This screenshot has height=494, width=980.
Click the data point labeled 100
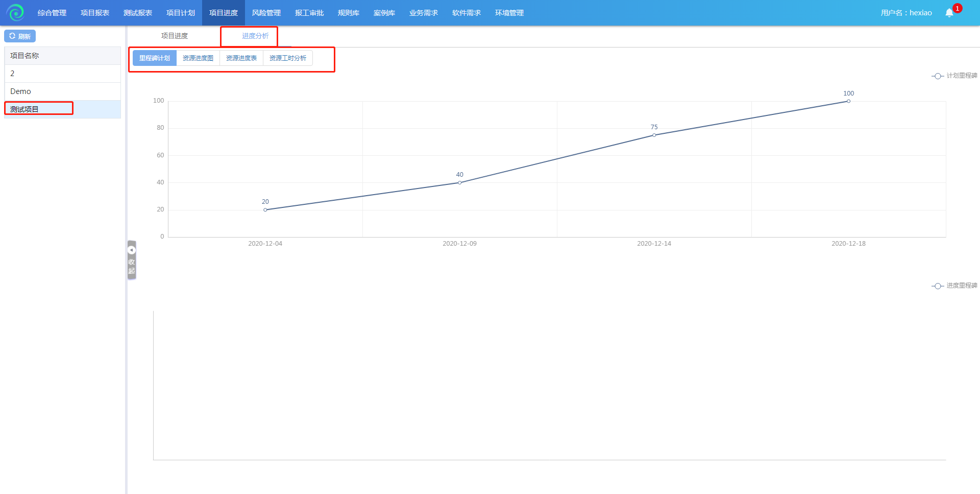click(848, 101)
